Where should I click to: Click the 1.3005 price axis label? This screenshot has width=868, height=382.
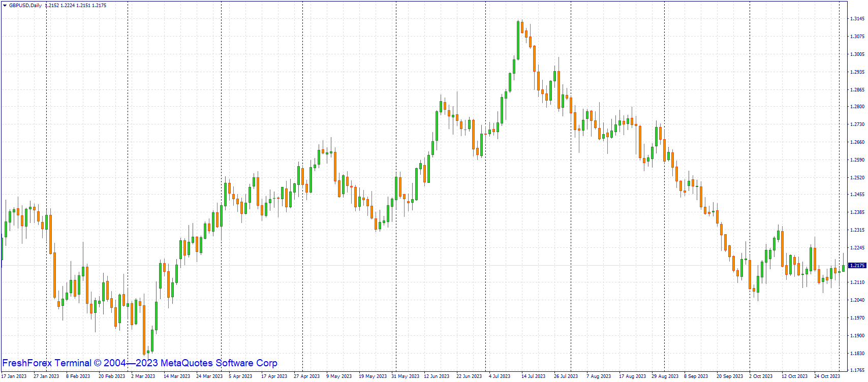point(857,54)
